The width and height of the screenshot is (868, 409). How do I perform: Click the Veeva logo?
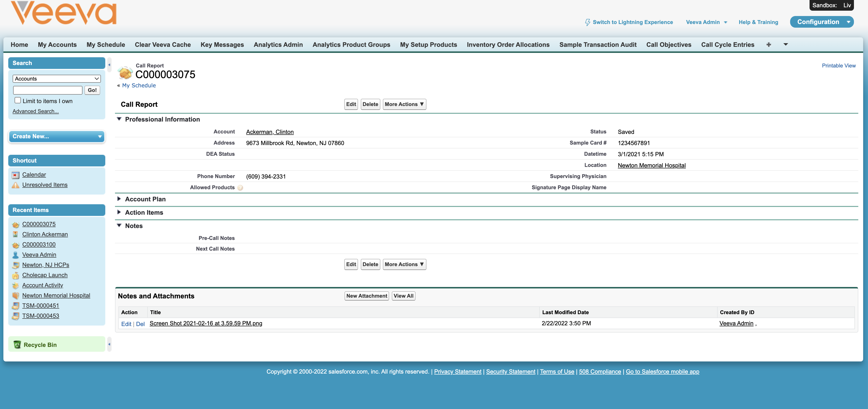tap(63, 14)
